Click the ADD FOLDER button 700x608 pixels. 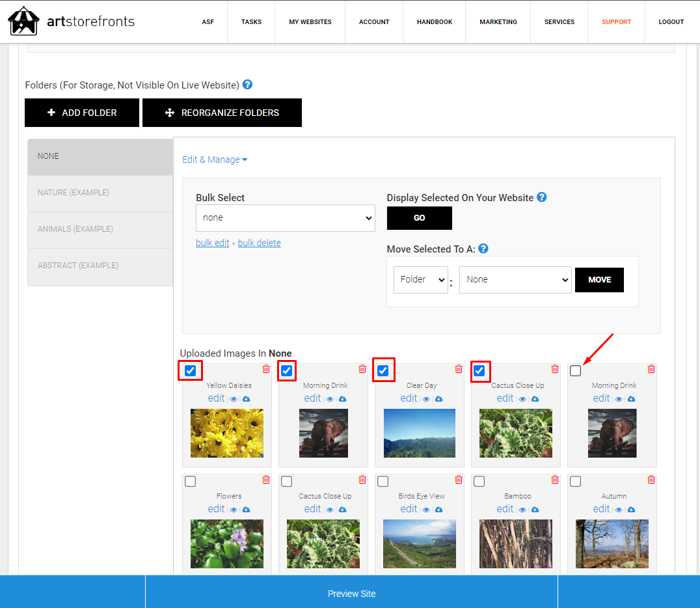pyautogui.click(x=81, y=112)
